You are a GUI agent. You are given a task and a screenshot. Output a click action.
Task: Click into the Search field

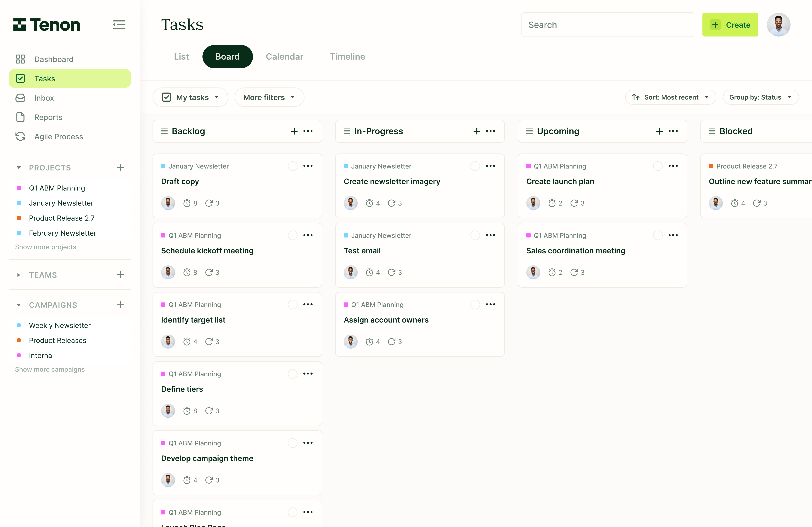click(607, 25)
